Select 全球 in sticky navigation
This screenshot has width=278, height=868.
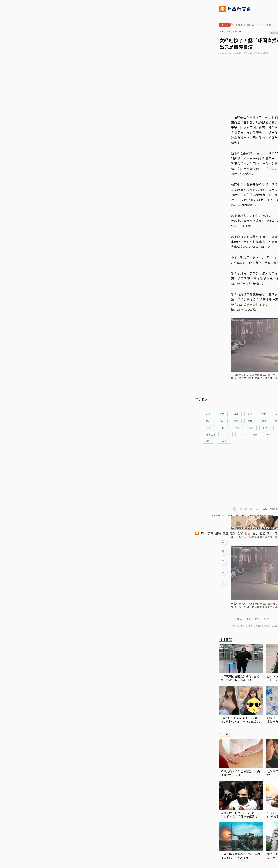pos(240,533)
